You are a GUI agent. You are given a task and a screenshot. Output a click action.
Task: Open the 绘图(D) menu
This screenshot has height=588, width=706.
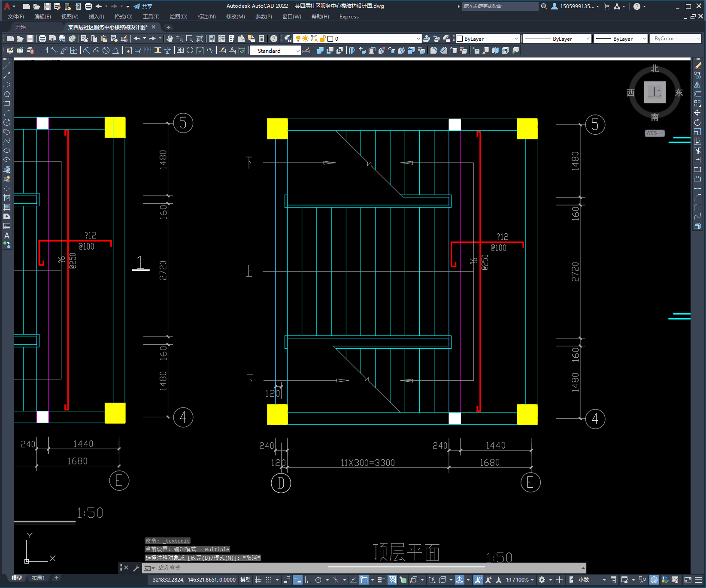click(x=179, y=17)
